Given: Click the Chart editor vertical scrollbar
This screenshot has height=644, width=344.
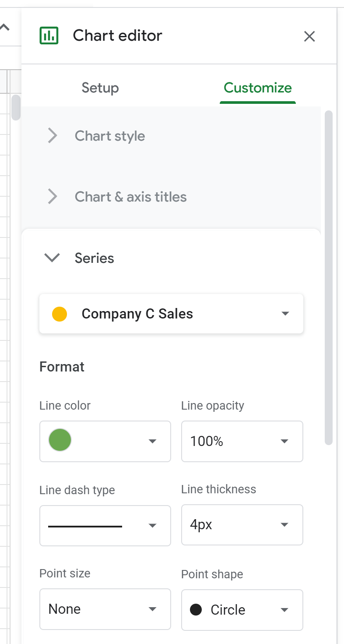Looking at the screenshot, I should (x=329, y=277).
